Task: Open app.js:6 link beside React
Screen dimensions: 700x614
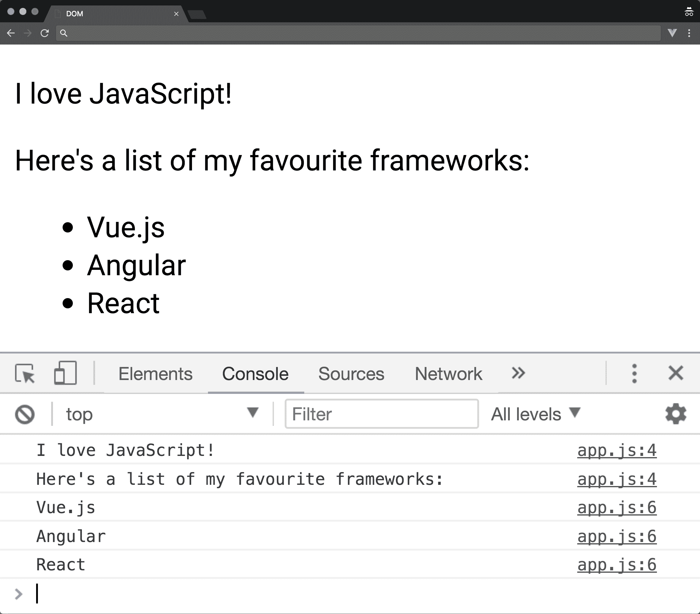Action: (616, 565)
